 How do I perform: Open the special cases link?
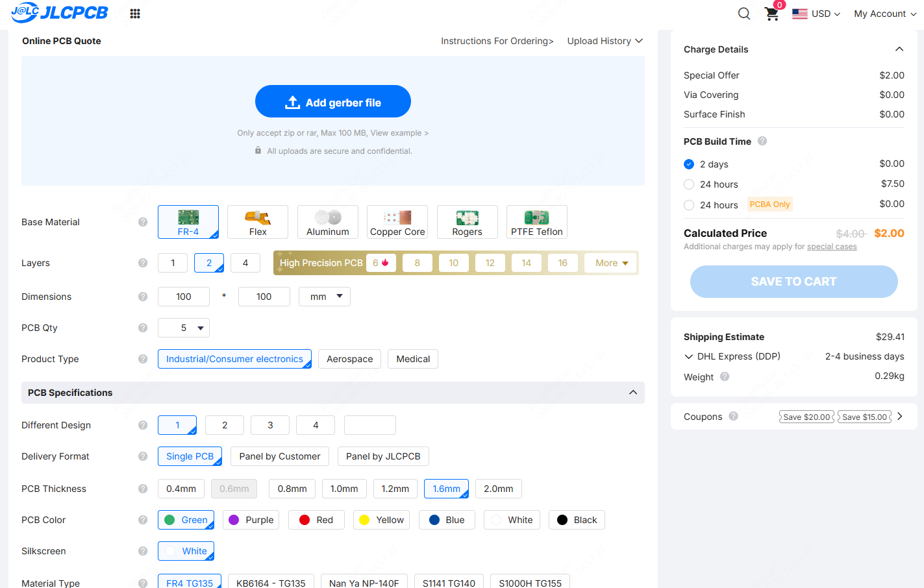pyautogui.click(x=832, y=247)
